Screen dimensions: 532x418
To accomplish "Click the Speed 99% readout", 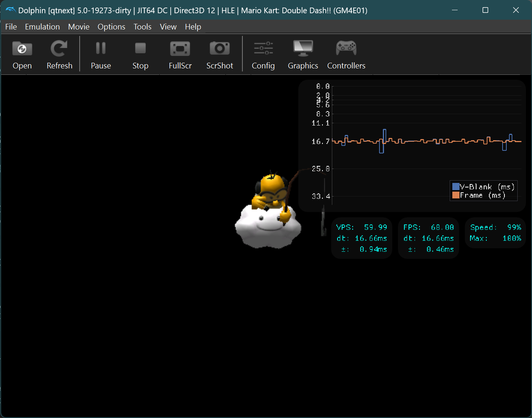I will [x=495, y=227].
